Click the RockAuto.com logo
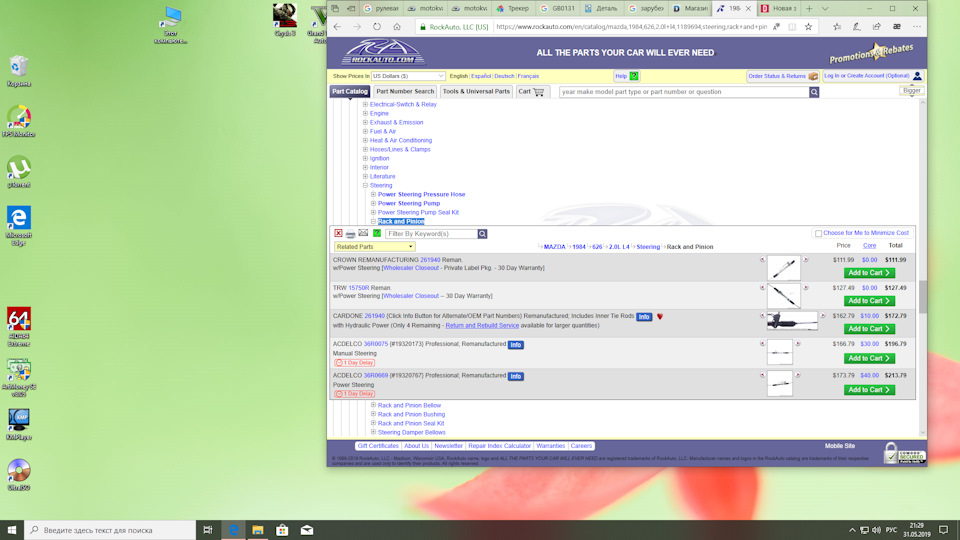Image resolution: width=960 pixels, height=540 pixels. tap(383, 53)
